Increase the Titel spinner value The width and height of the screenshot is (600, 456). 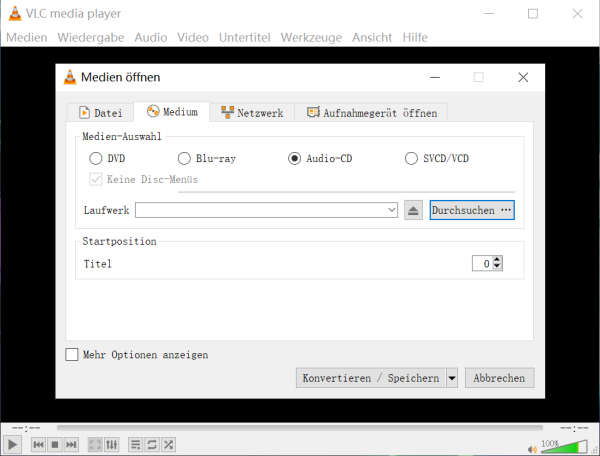click(x=497, y=260)
